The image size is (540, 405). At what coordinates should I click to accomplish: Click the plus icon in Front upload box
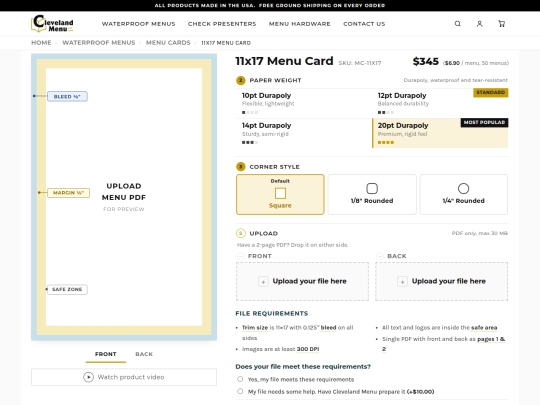(x=263, y=282)
